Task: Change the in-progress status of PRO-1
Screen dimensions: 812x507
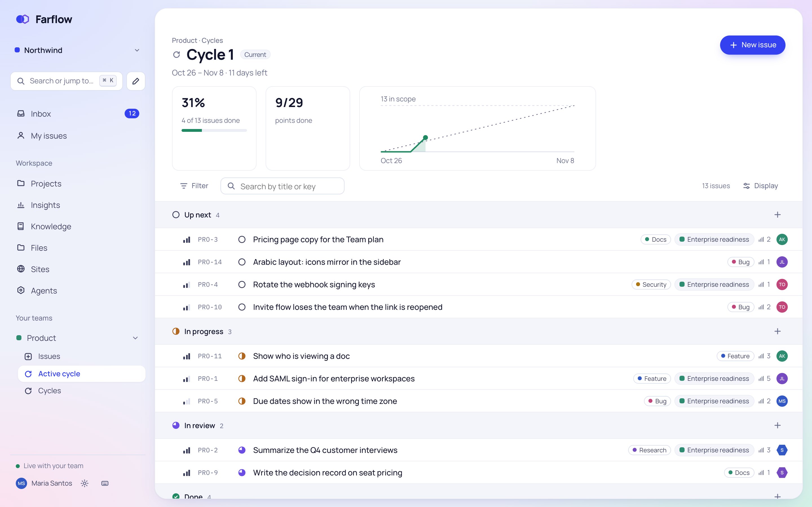Action: (x=242, y=379)
